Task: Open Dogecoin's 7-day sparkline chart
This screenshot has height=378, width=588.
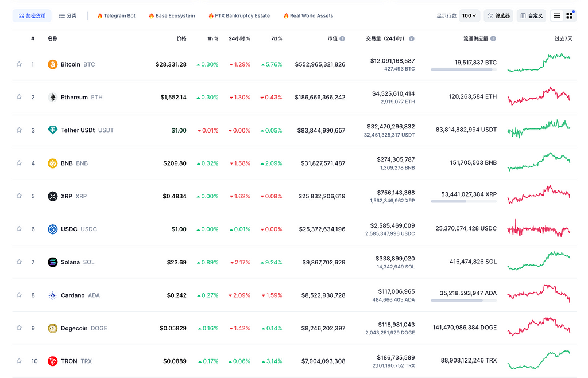Action: click(539, 327)
